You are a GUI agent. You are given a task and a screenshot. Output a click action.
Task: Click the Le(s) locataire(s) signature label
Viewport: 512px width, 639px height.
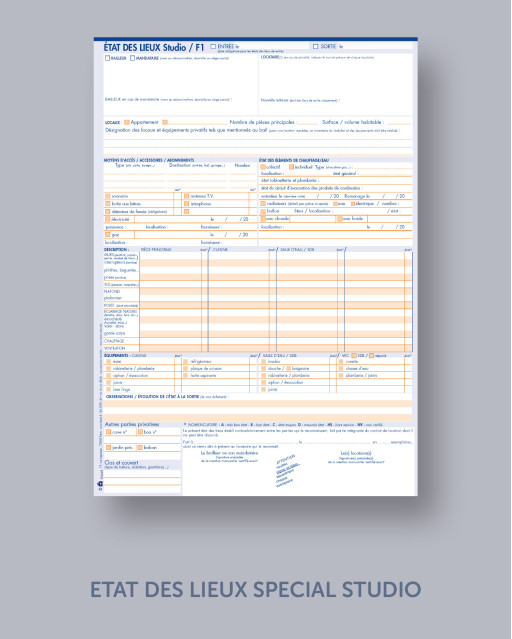point(356,453)
